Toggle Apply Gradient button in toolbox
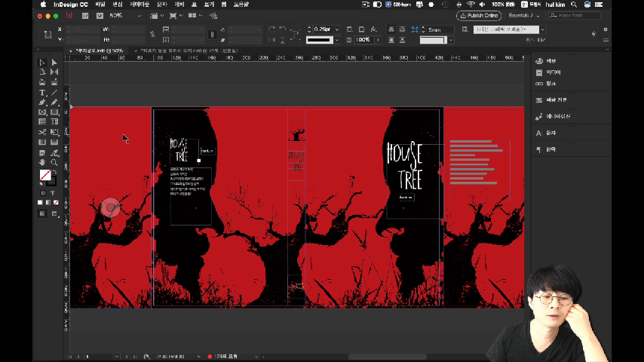 coord(48,203)
